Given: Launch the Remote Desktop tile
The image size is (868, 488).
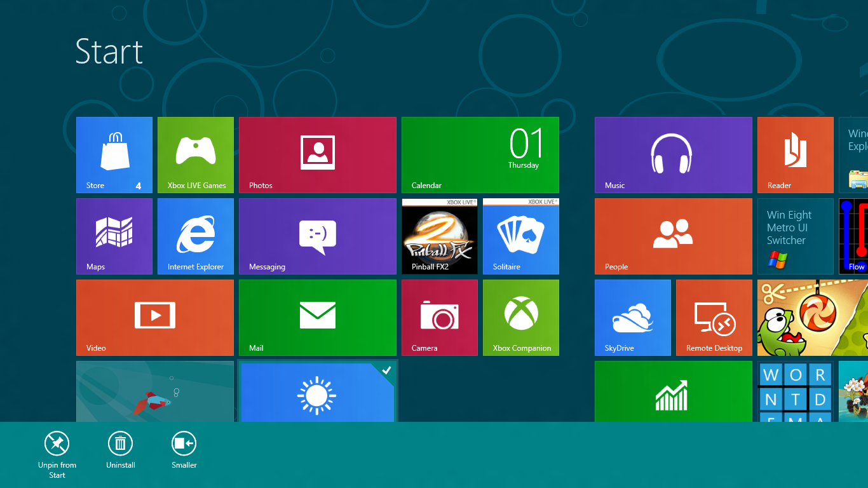Looking at the screenshot, I should [714, 318].
